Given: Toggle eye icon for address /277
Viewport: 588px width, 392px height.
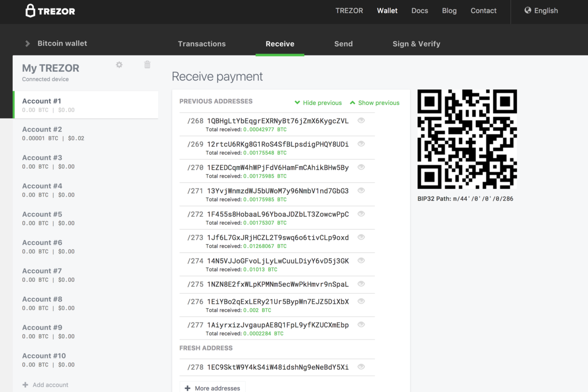Looking at the screenshot, I should [361, 325].
